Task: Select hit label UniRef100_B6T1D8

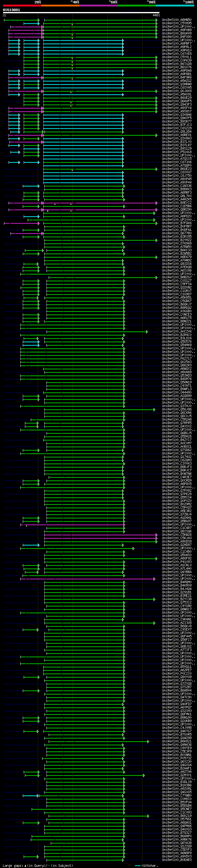Action: (177, 64)
